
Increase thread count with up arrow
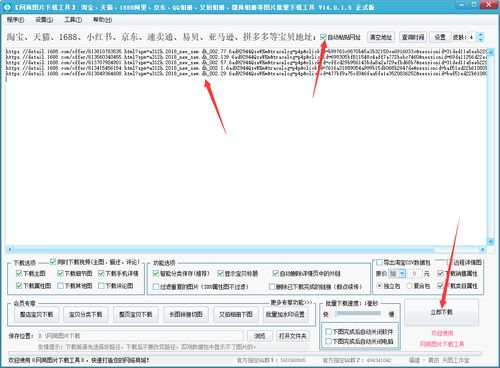(x=480, y=35)
